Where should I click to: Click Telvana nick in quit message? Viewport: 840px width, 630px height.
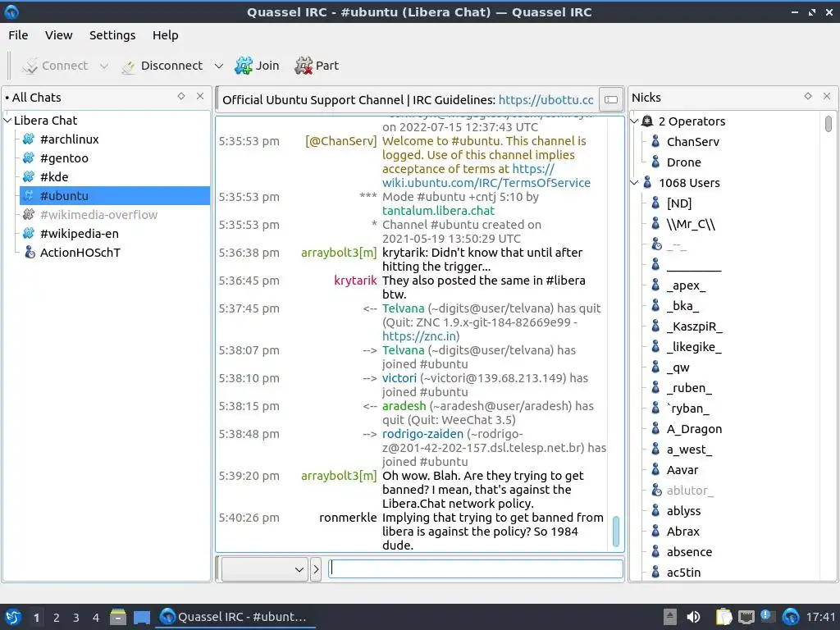[x=403, y=308]
